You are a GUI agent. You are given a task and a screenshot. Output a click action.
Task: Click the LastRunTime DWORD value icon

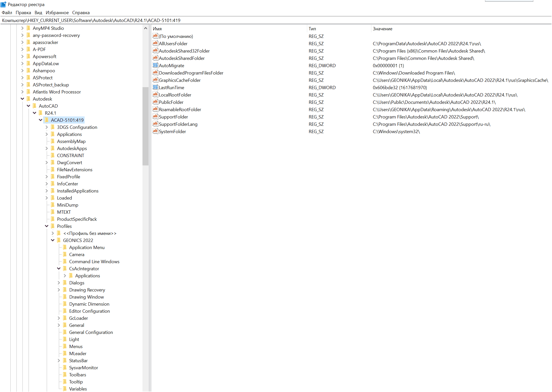[x=155, y=87]
